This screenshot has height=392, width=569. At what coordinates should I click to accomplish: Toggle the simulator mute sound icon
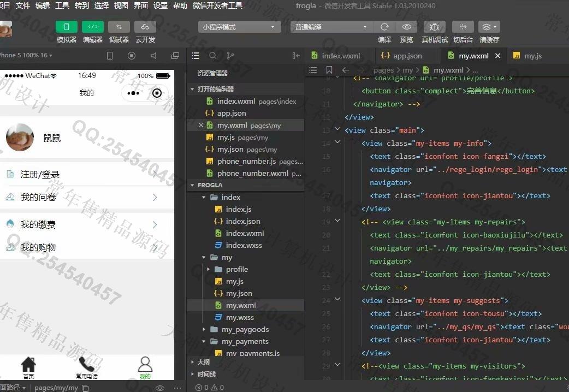pos(153,56)
